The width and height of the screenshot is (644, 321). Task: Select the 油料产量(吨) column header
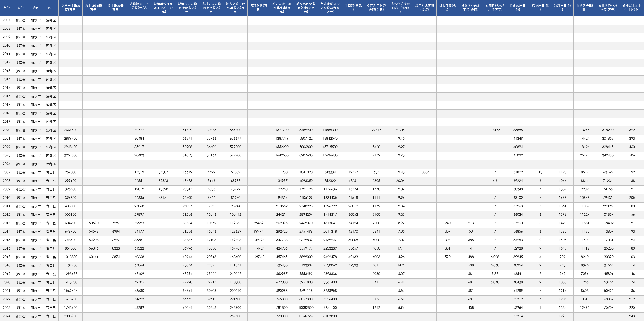click(562, 8)
